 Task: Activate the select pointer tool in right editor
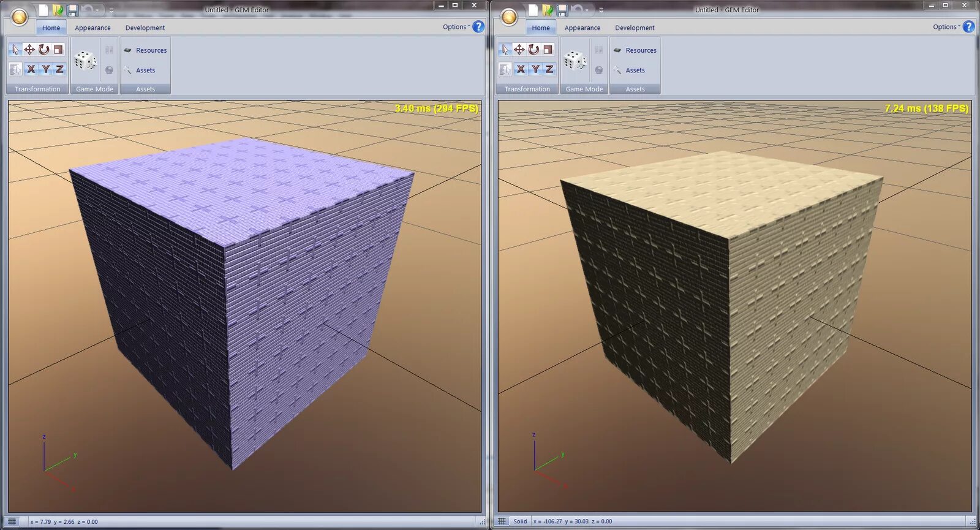click(x=505, y=50)
